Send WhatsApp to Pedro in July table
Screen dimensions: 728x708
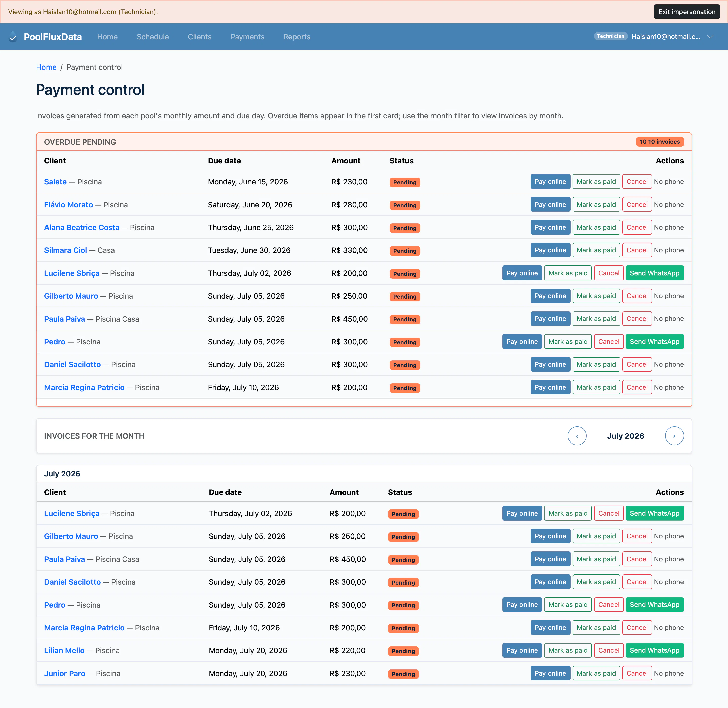coord(654,605)
